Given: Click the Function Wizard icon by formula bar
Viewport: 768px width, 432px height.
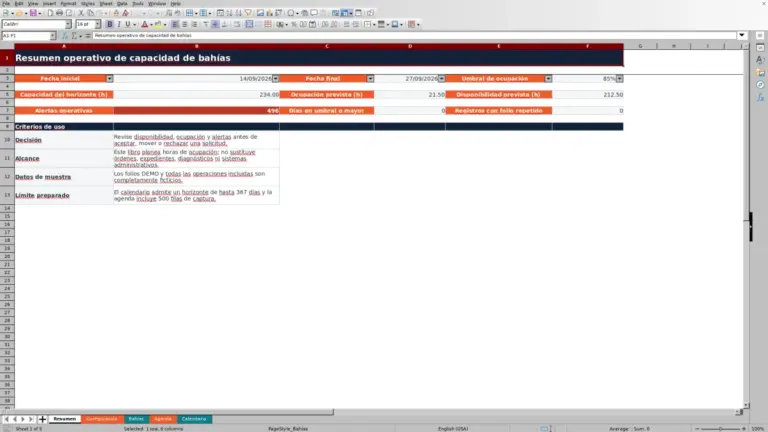Looking at the screenshot, I should [65, 36].
